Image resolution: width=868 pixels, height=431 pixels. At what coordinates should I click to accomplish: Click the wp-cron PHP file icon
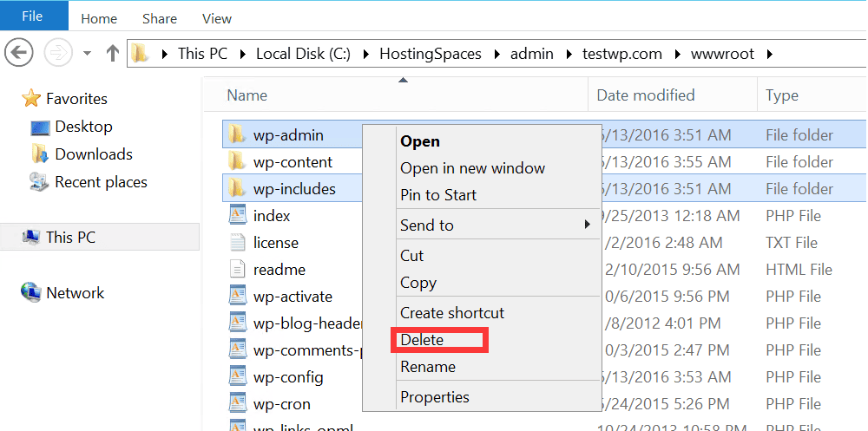pyautogui.click(x=238, y=404)
